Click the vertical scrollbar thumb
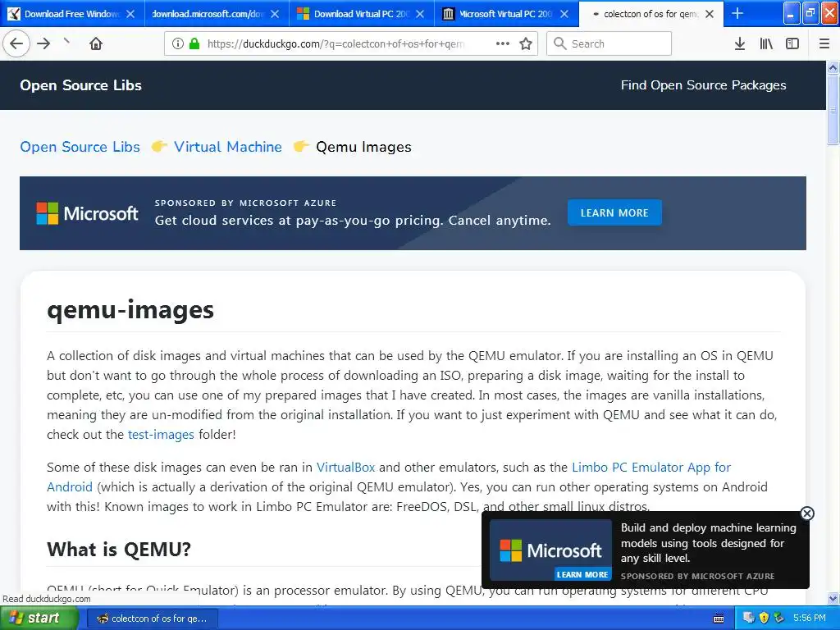 [x=833, y=110]
